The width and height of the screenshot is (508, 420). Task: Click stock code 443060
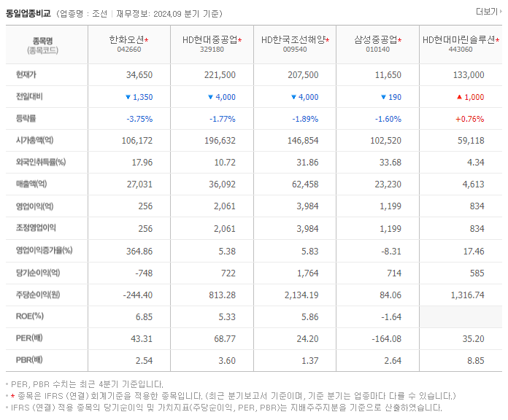(x=461, y=50)
